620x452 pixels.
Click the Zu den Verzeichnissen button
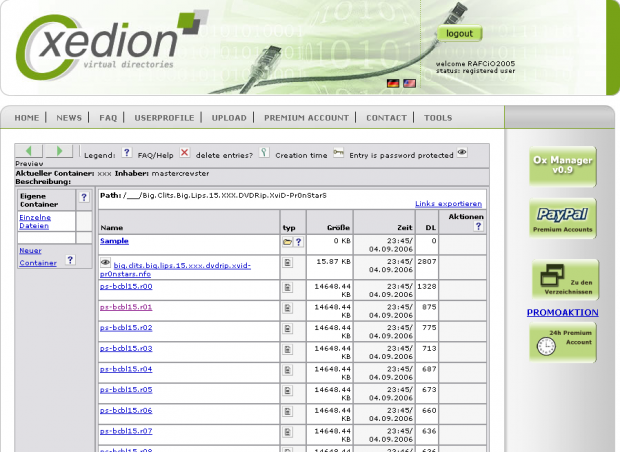[563, 280]
